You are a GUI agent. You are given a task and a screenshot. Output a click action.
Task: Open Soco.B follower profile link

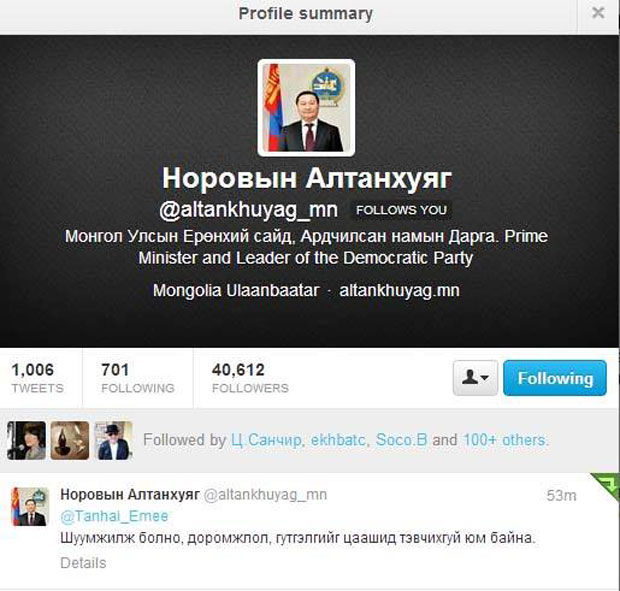click(x=401, y=440)
